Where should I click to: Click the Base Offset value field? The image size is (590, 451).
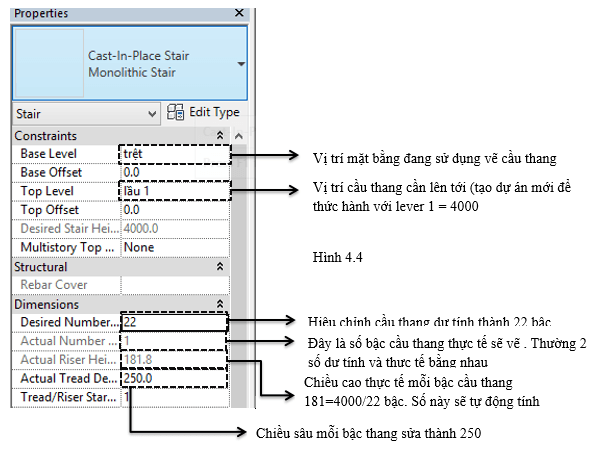175,172
